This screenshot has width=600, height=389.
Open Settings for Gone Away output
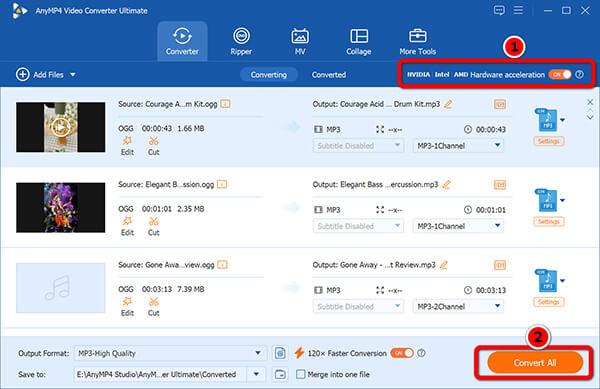tap(549, 302)
